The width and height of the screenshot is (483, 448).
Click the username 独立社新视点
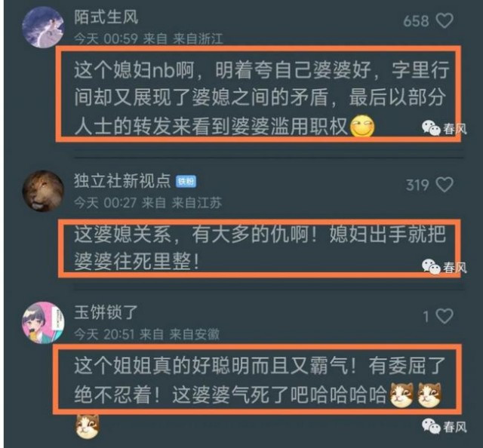coord(122,180)
